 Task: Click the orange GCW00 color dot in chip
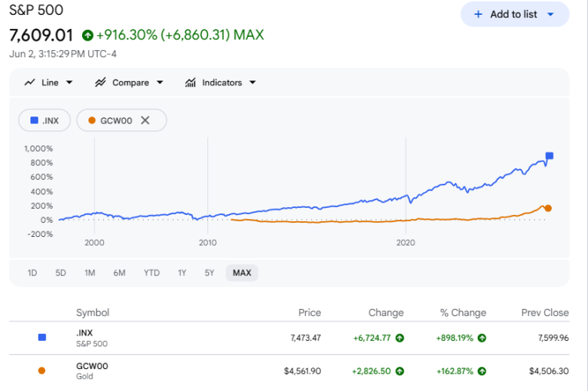92,120
